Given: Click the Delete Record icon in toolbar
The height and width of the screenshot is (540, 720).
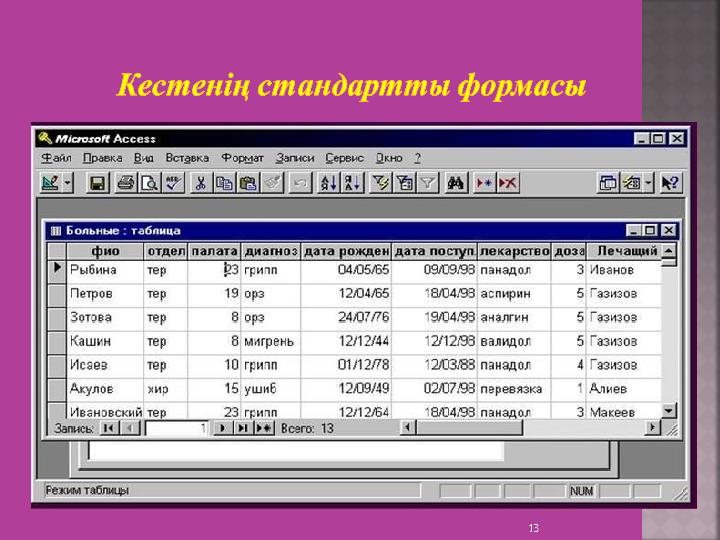Looking at the screenshot, I should [x=508, y=183].
